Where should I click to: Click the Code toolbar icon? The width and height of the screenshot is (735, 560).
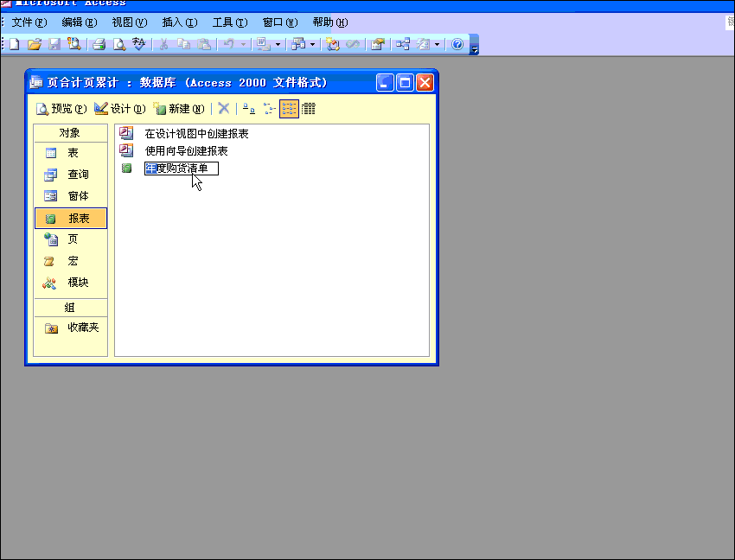point(333,45)
